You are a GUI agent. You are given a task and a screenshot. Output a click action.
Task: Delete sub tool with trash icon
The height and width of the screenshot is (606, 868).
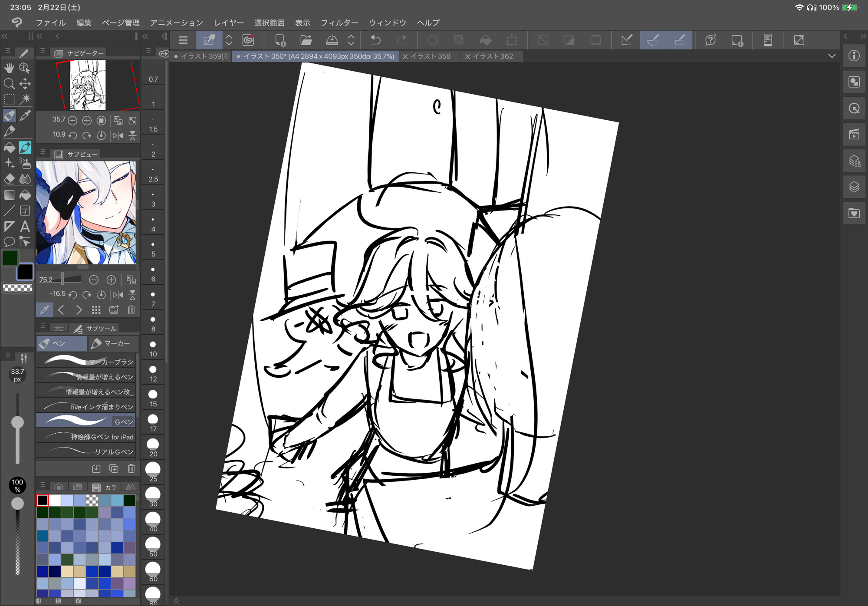coord(131,469)
